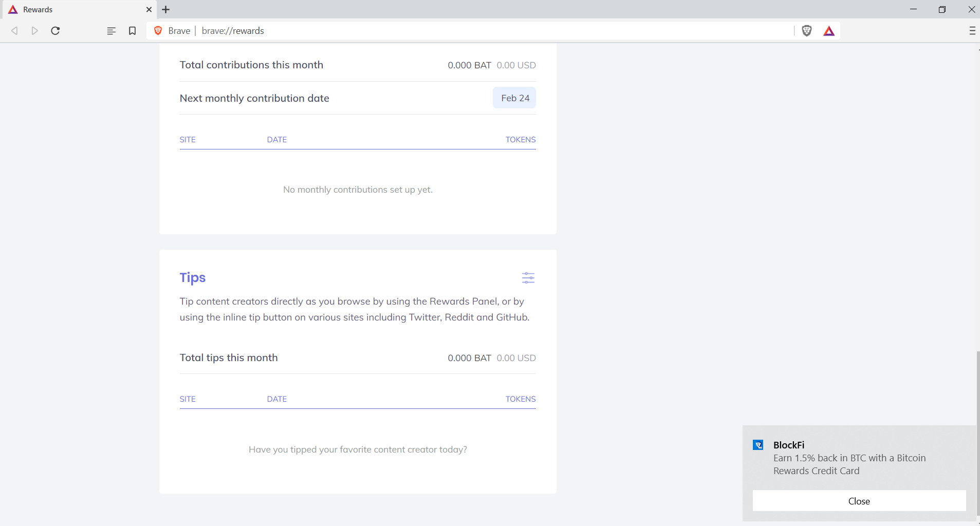Navigate forward using the arrow

34,31
